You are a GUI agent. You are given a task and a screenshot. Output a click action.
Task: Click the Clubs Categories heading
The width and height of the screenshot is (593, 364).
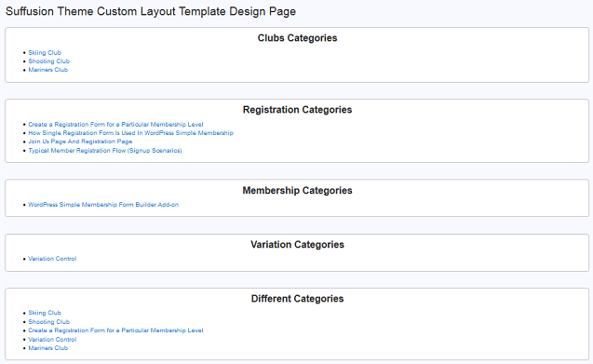pos(297,38)
